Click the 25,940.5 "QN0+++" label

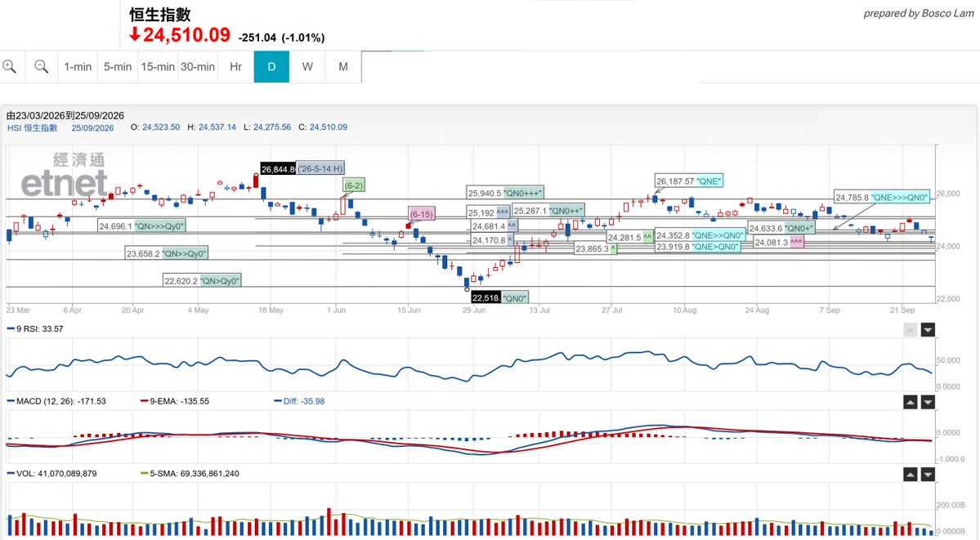(x=505, y=193)
